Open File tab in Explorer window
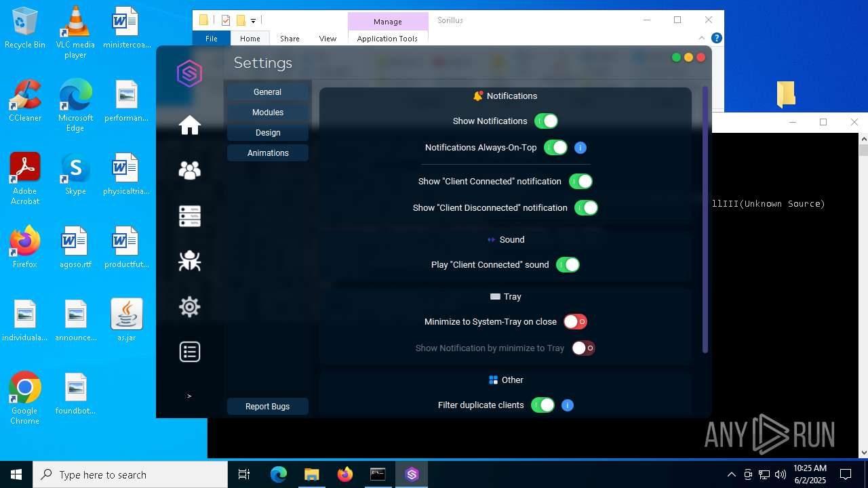This screenshot has height=488, width=868. coord(212,39)
